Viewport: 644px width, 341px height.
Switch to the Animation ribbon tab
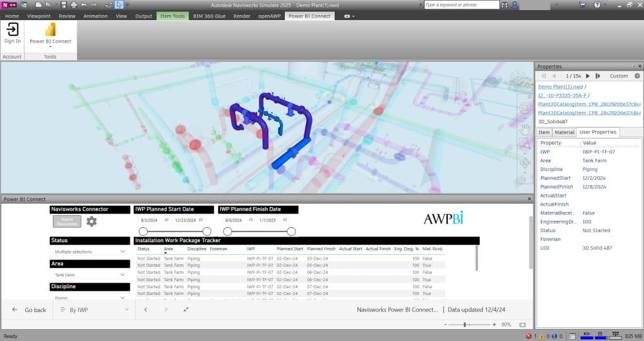96,16
